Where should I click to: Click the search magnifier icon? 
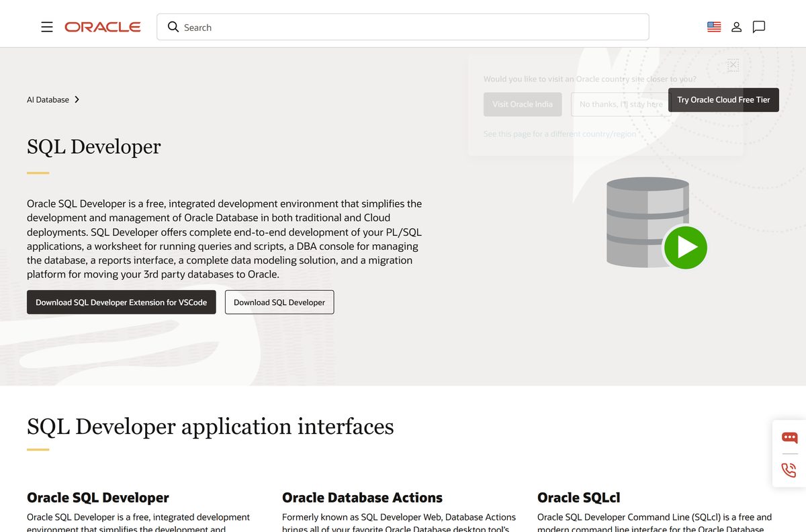coord(173,27)
